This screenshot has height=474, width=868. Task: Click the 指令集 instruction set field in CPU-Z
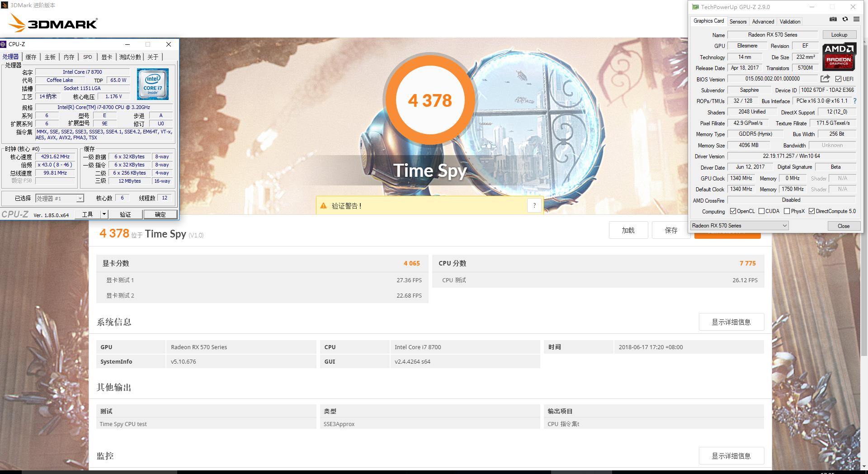(x=104, y=134)
